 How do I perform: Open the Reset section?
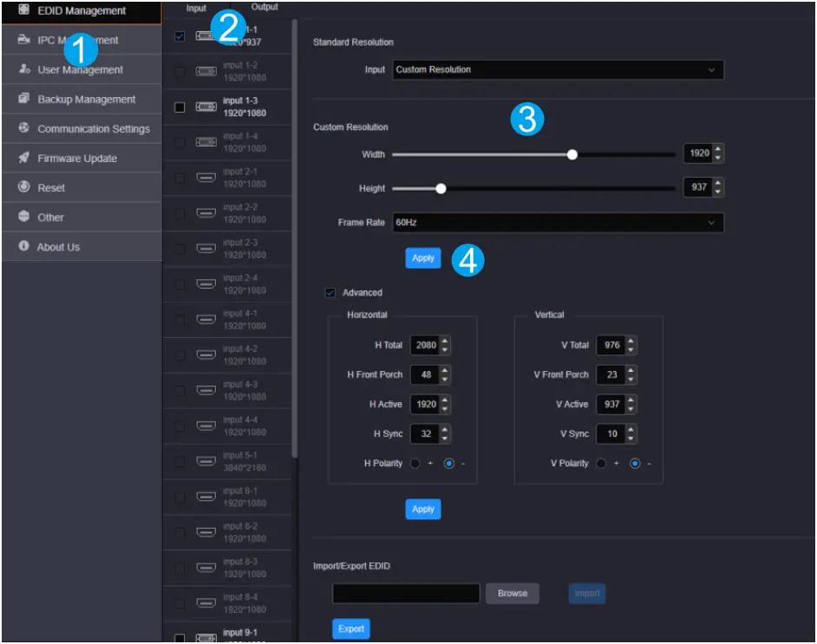(82, 188)
